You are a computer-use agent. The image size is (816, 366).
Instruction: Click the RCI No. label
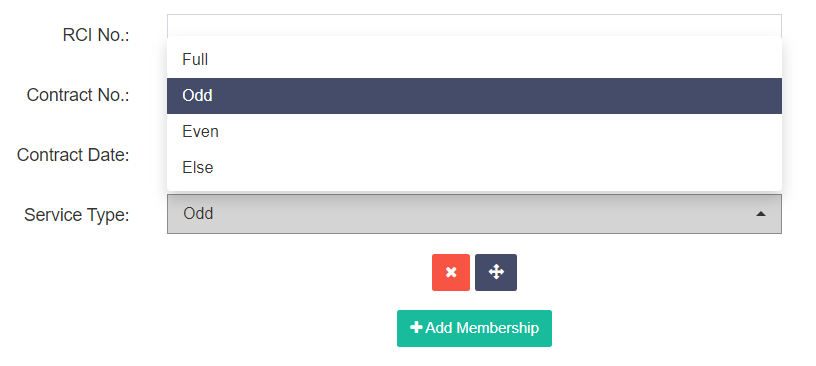coord(96,35)
